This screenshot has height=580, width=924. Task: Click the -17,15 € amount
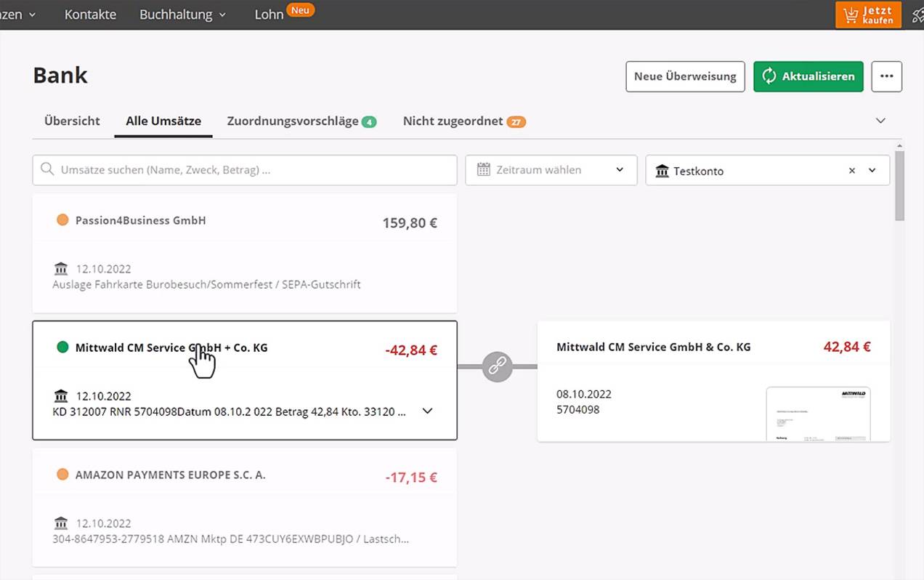coord(411,478)
